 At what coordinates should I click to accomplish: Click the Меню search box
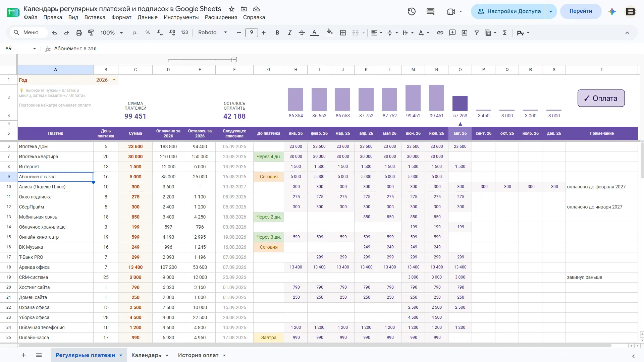pos(28,33)
